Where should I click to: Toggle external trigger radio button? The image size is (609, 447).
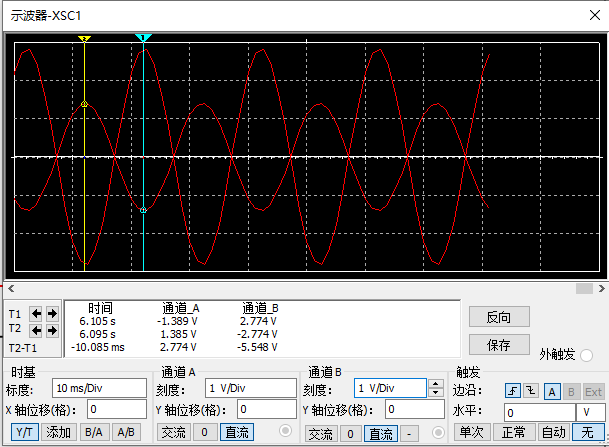click(587, 355)
